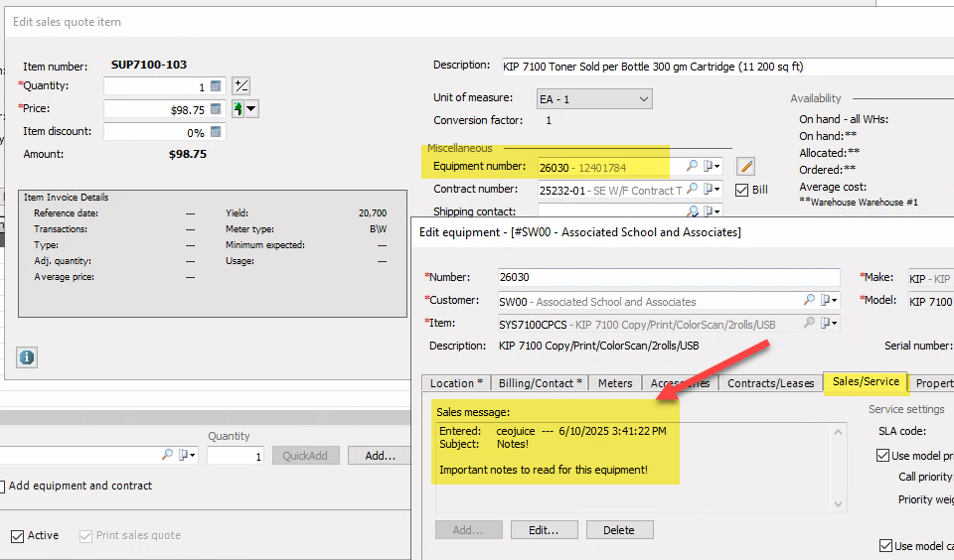
Task: Open quick add item action dropdown
Action: tap(187, 455)
